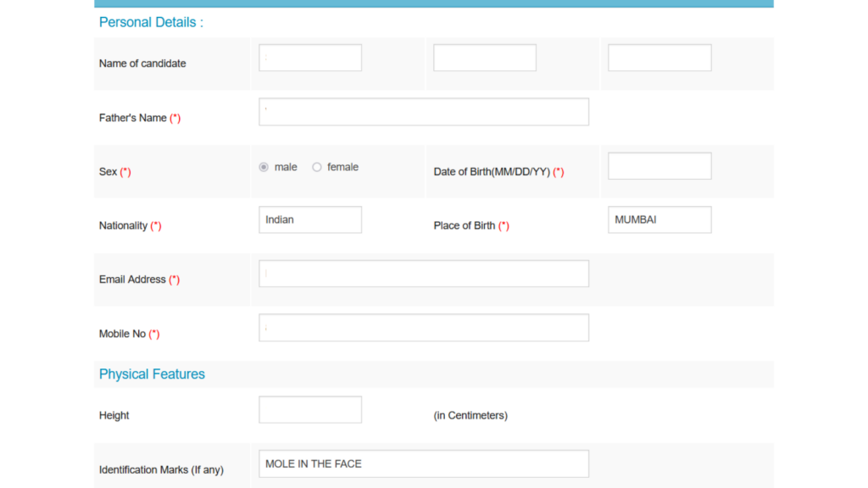Select the female radio button

point(317,168)
